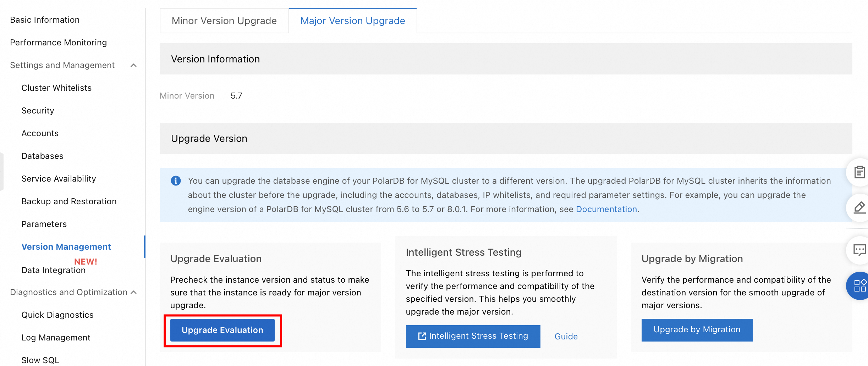The image size is (868, 366).
Task: Click the pencil edit floating icon
Action: point(859,207)
